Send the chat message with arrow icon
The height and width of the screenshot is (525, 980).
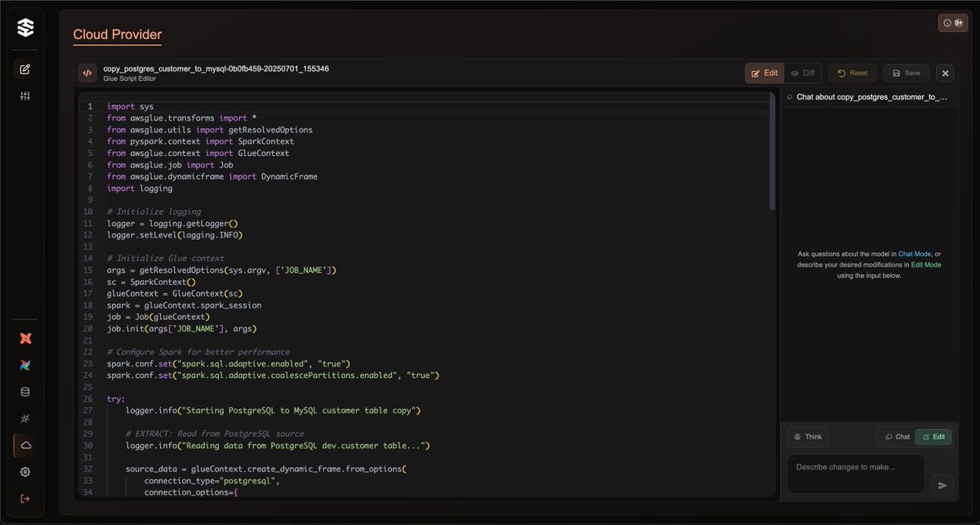[x=942, y=485]
